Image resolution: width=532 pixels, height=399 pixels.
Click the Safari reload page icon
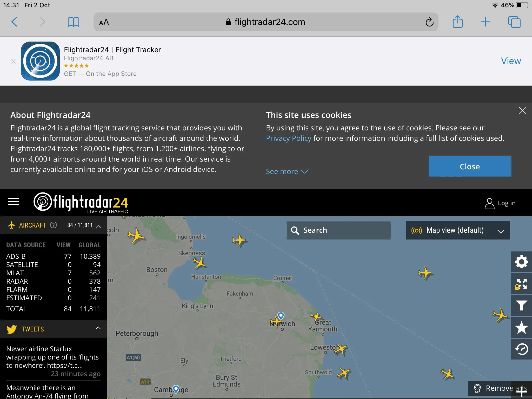[x=429, y=22]
